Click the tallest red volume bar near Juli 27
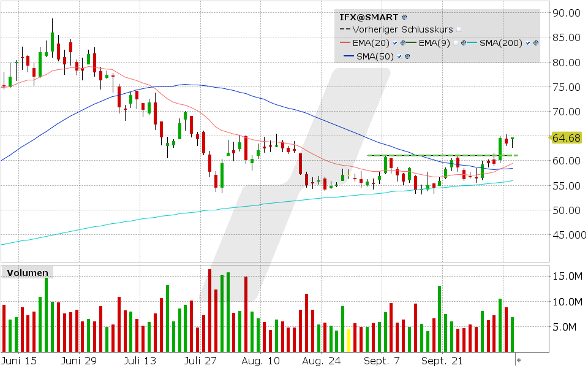Image resolution: width=588 pixels, height=368 pixels. tap(209, 311)
